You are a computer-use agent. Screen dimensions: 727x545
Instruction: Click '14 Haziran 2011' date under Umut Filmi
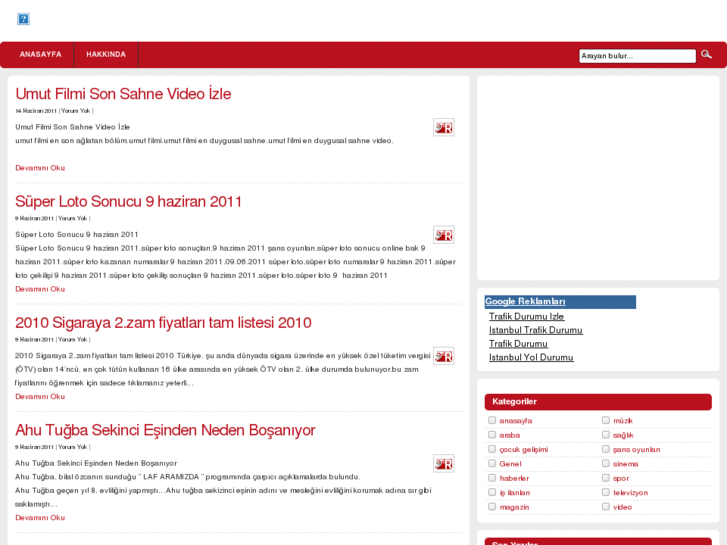click(x=36, y=111)
